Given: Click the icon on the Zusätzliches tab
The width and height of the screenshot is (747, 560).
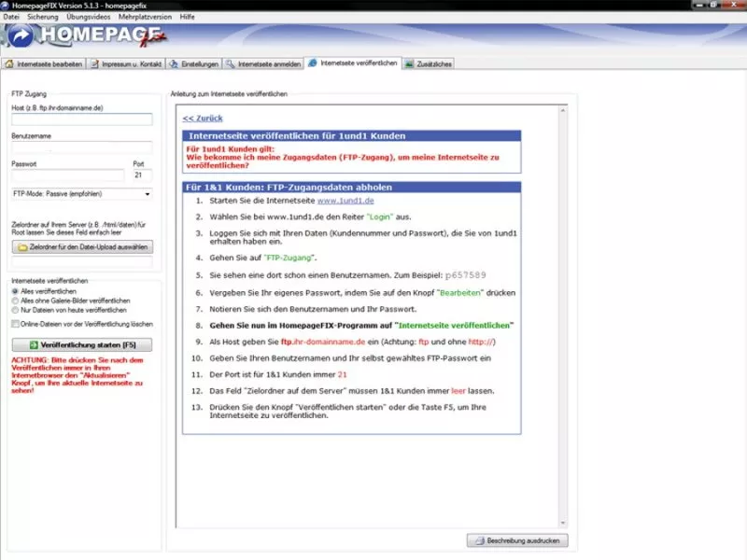Looking at the screenshot, I should (x=409, y=64).
